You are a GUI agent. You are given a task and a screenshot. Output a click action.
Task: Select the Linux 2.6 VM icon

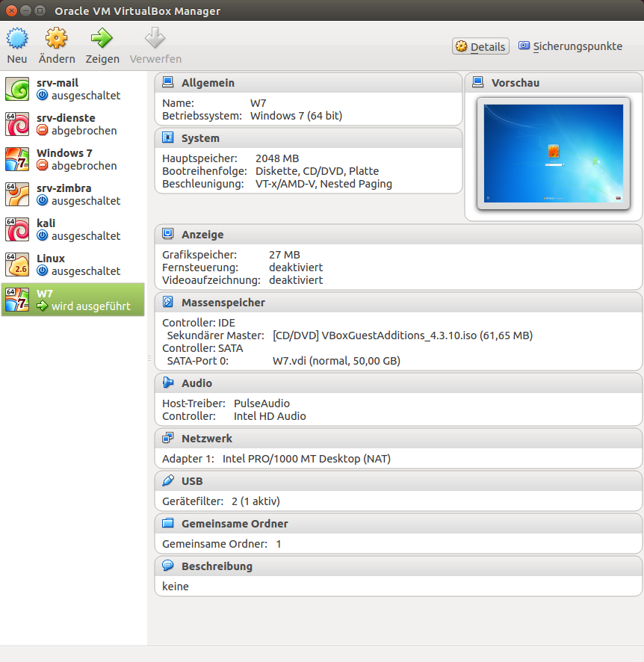pos(17,265)
